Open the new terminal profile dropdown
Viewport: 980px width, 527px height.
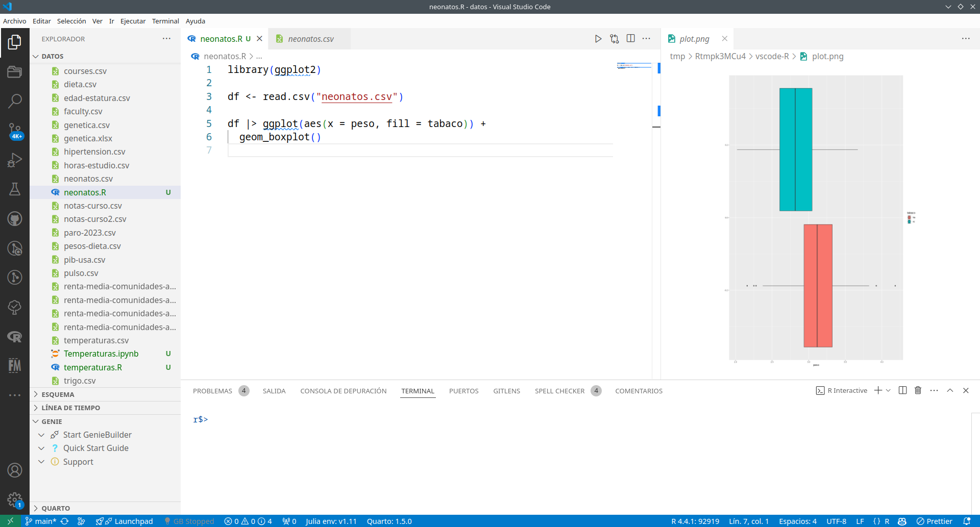pos(889,390)
